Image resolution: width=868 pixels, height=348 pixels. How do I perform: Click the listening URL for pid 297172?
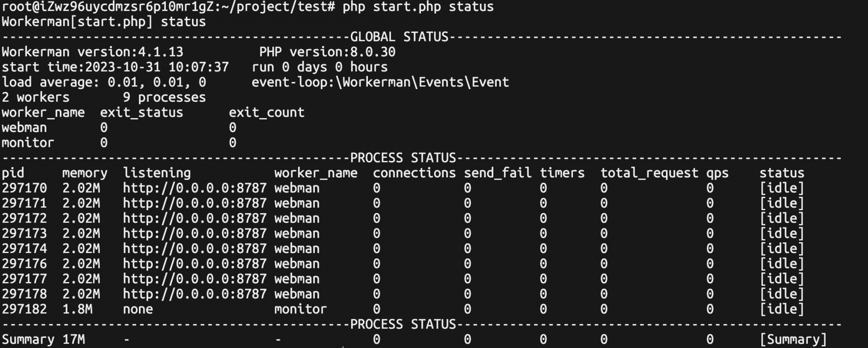pos(195,219)
